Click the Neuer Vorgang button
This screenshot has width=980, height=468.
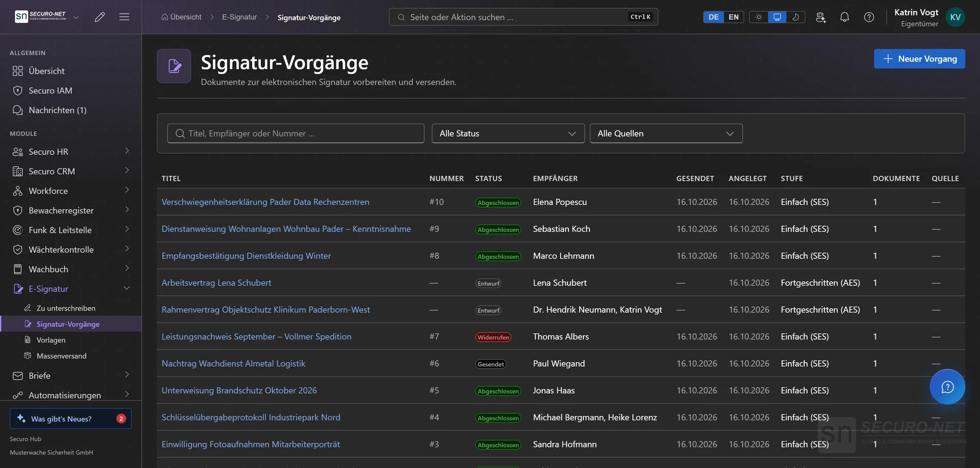[x=919, y=59]
